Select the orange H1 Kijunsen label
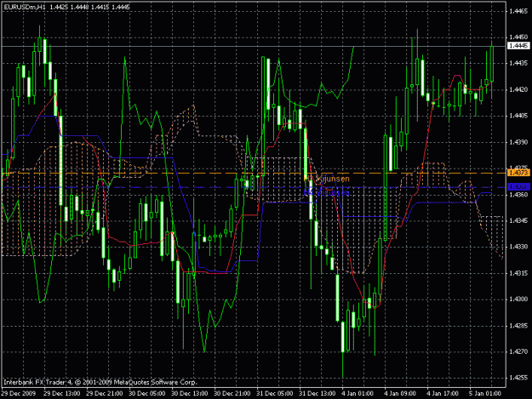 327,179
